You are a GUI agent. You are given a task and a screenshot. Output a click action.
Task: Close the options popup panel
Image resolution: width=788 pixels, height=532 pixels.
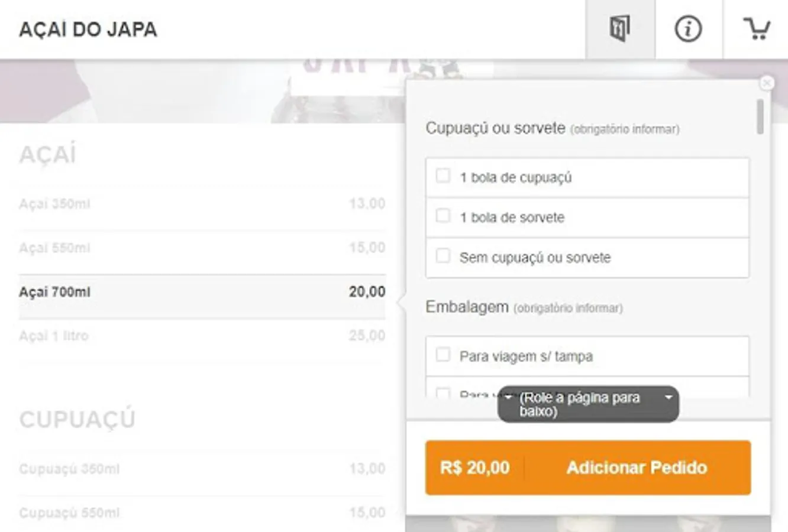pos(767,83)
